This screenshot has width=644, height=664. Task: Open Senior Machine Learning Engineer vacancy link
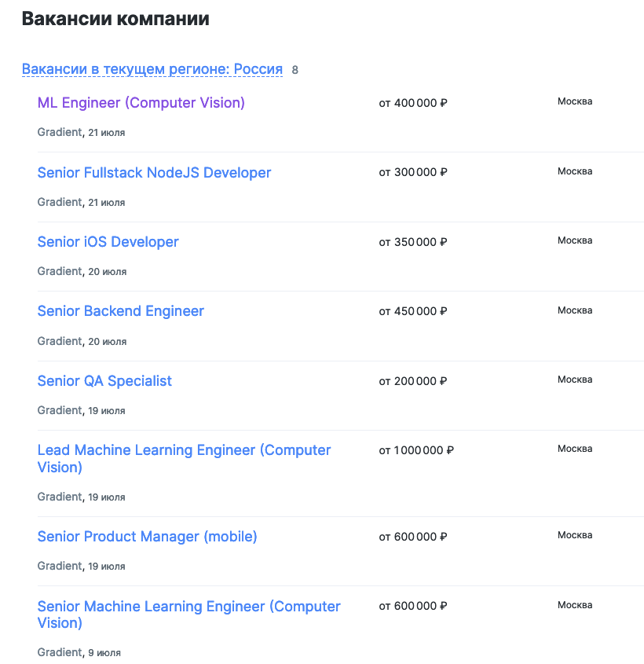coord(188,607)
